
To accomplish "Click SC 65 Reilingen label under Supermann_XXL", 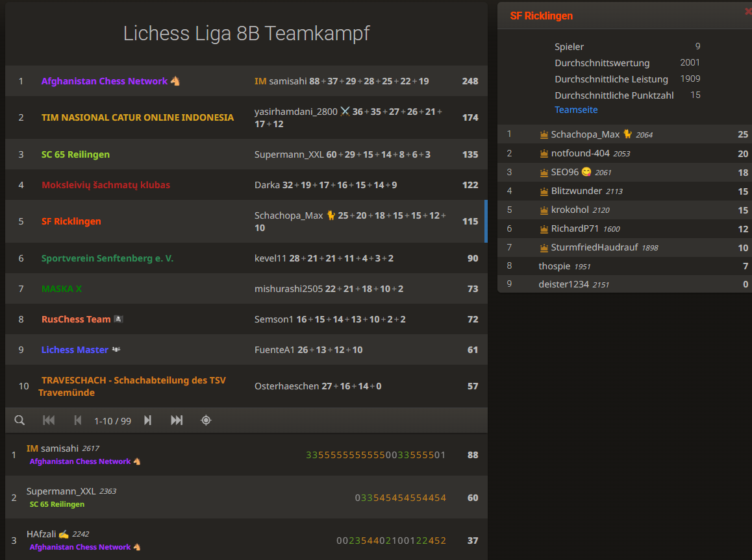I will (56, 504).
